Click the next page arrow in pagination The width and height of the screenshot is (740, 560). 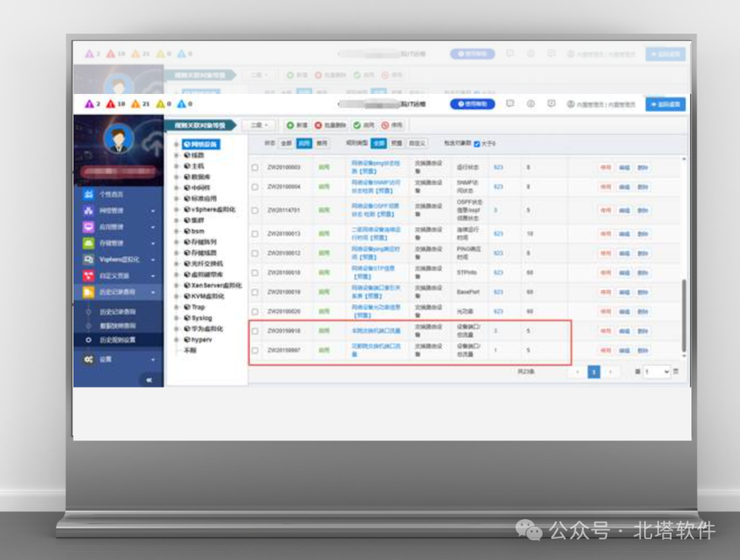tap(610, 372)
